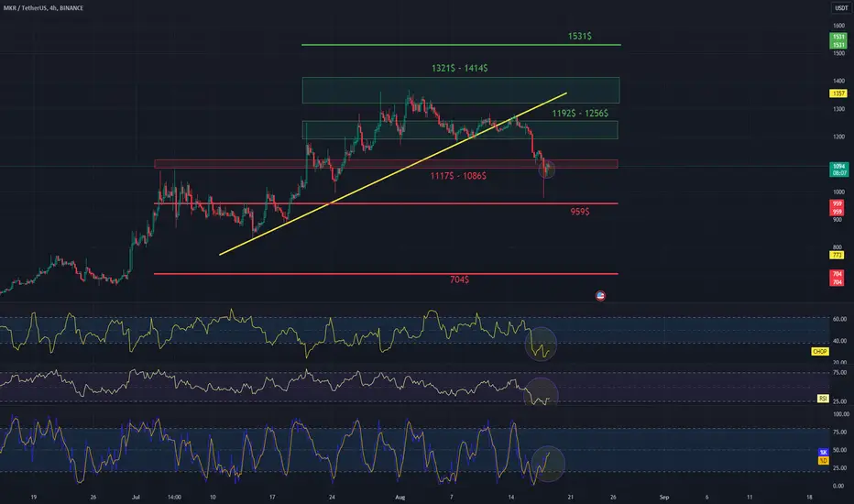Image resolution: width=854 pixels, height=504 pixels.
Task: Select the CHOP indicator tag
Action: pos(820,352)
